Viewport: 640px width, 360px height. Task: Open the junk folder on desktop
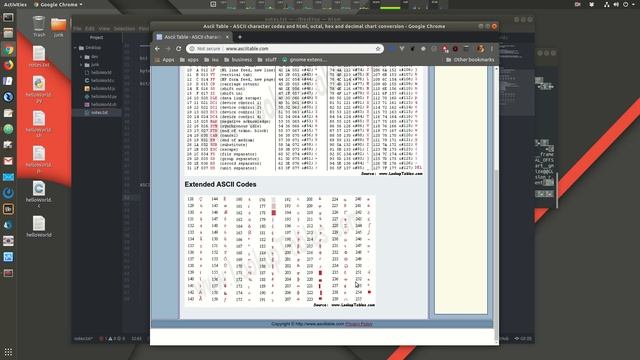[58, 27]
